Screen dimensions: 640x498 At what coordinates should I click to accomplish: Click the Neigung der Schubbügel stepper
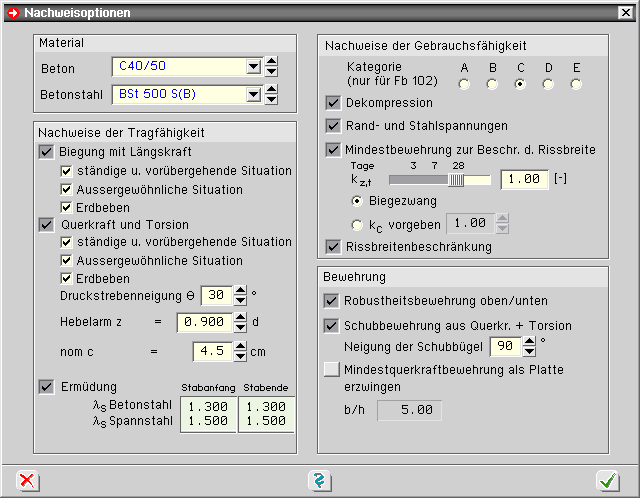(x=527, y=346)
